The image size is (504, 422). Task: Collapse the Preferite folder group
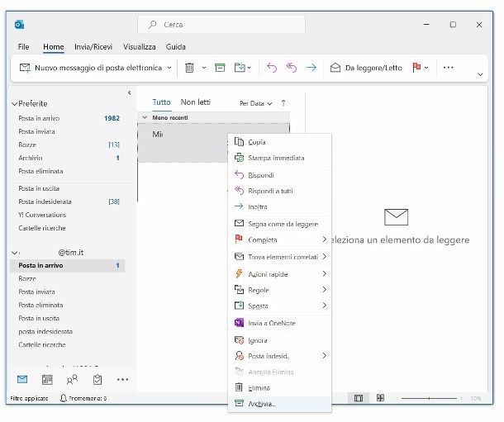pos(14,104)
